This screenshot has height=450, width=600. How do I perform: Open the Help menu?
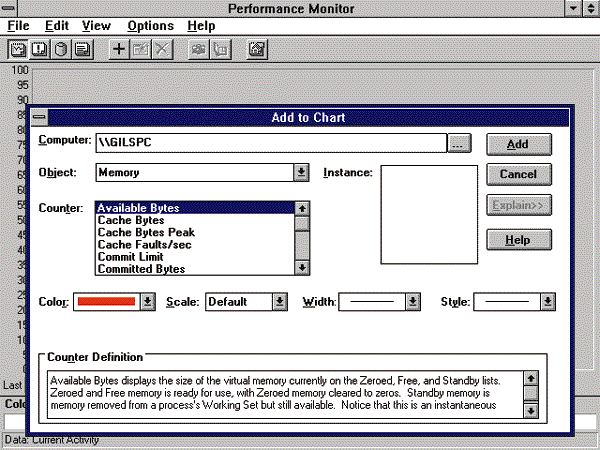[x=201, y=26]
